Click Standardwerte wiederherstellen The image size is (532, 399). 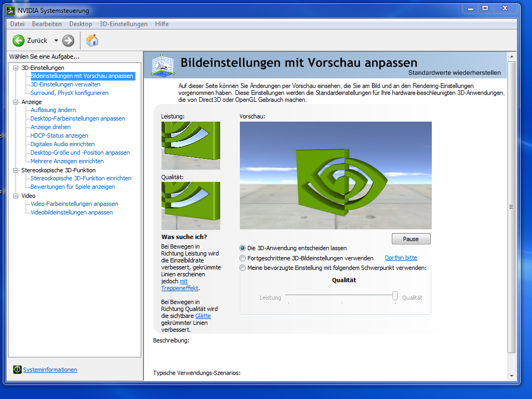coord(455,73)
